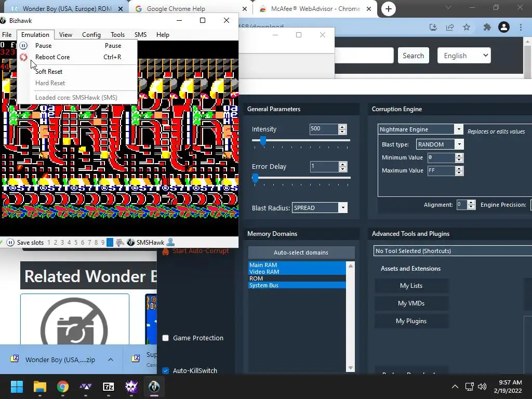The height and width of the screenshot is (399, 532).
Task: Expand Wonder Boy zip download options chevron
Action: [111, 360]
